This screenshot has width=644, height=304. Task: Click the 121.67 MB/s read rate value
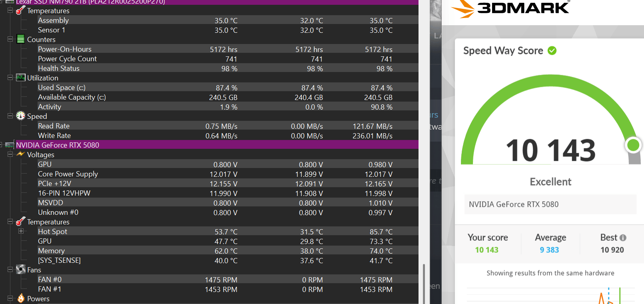click(372, 126)
